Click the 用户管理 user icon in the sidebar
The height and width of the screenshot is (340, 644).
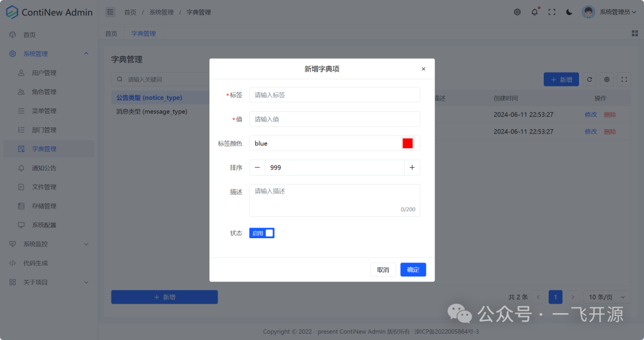pyautogui.click(x=21, y=73)
